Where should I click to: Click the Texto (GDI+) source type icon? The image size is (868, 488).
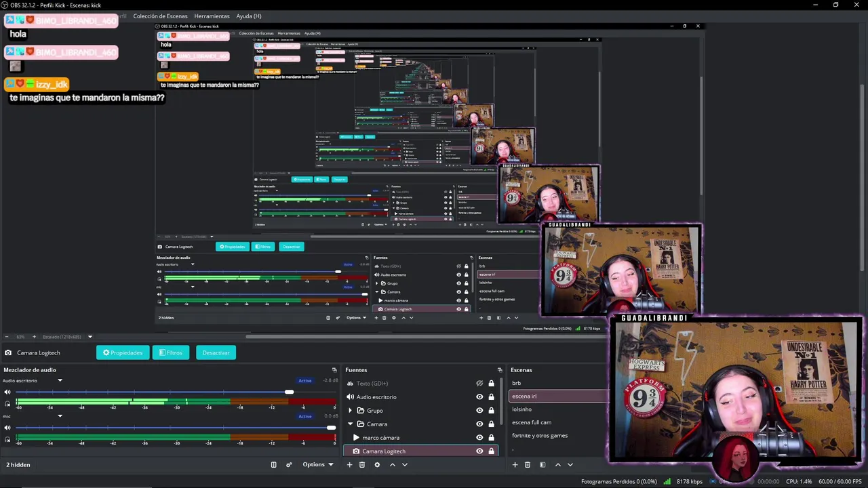point(351,384)
